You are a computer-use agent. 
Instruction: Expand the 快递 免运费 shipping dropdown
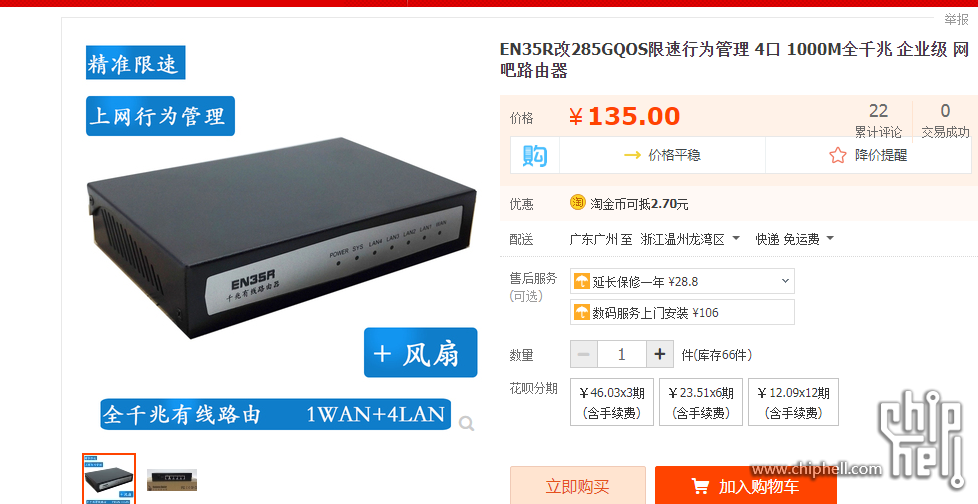tap(795, 239)
